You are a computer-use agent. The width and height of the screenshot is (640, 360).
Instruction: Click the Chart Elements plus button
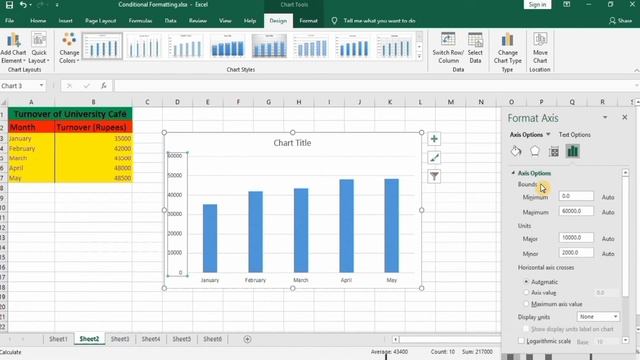(x=434, y=139)
